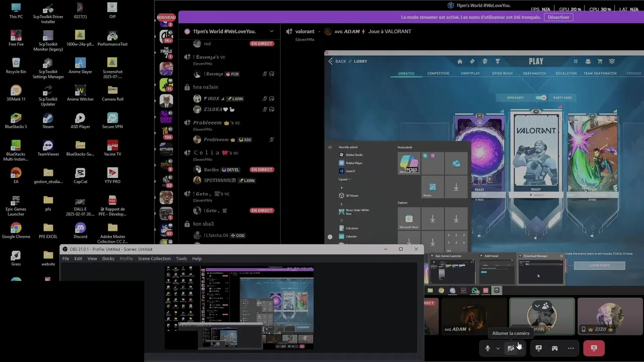Open the ACTIVAPO server icon in Discord sidebar

click(x=166, y=149)
